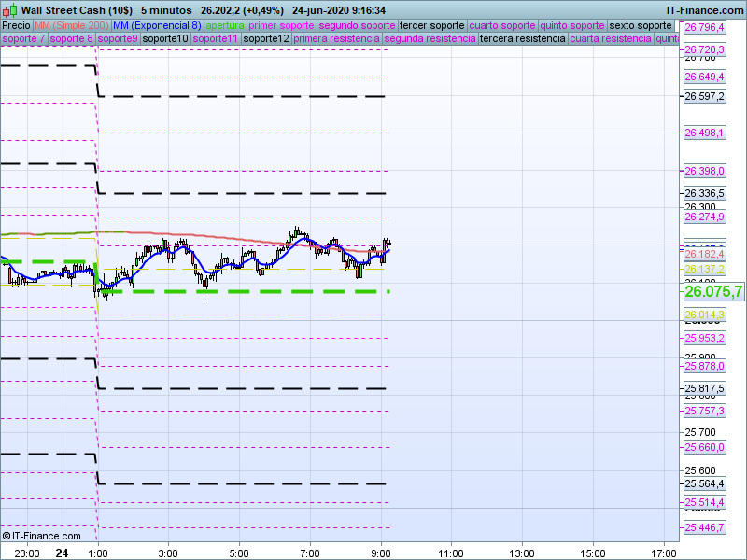Viewport: 747px width, 560px height.
Task: Click the tercera resistencia label
Action: (x=522, y=39)
